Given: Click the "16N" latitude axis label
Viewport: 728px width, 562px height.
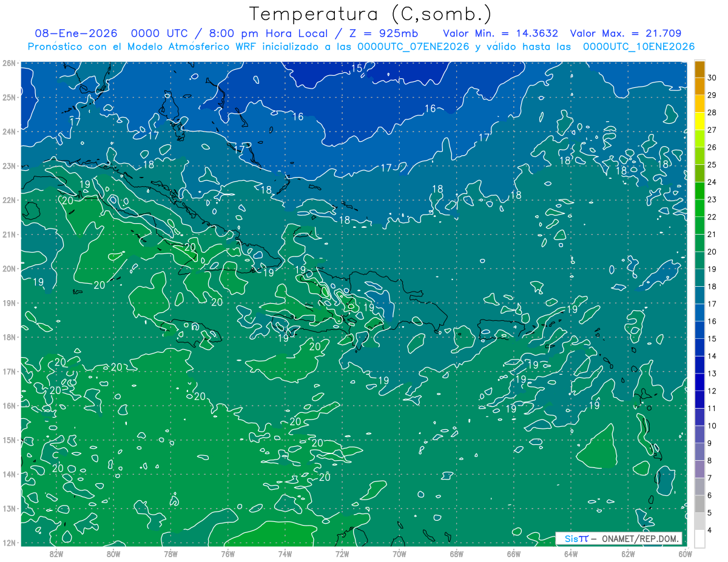Looking at the screenshot, I should click(x=9, y=406).
